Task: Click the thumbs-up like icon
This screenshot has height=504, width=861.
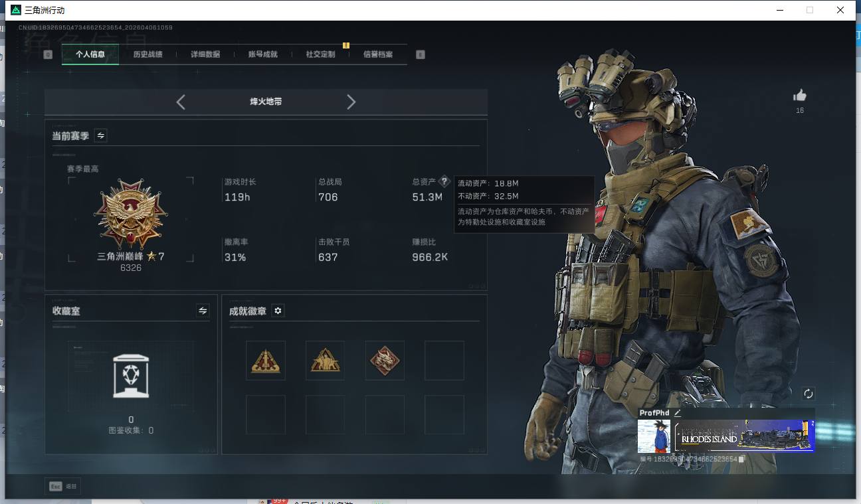Action: coord(800,96)
